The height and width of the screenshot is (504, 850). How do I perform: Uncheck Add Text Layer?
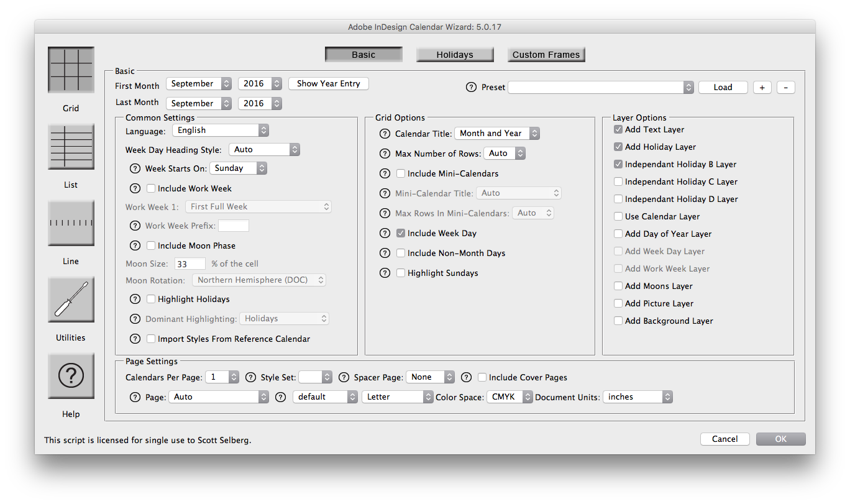click(x=618, y=129)
